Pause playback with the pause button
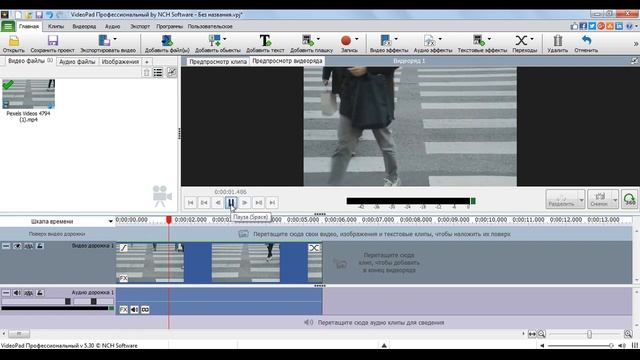Screen dimensions: 640x360 (231, 202)
